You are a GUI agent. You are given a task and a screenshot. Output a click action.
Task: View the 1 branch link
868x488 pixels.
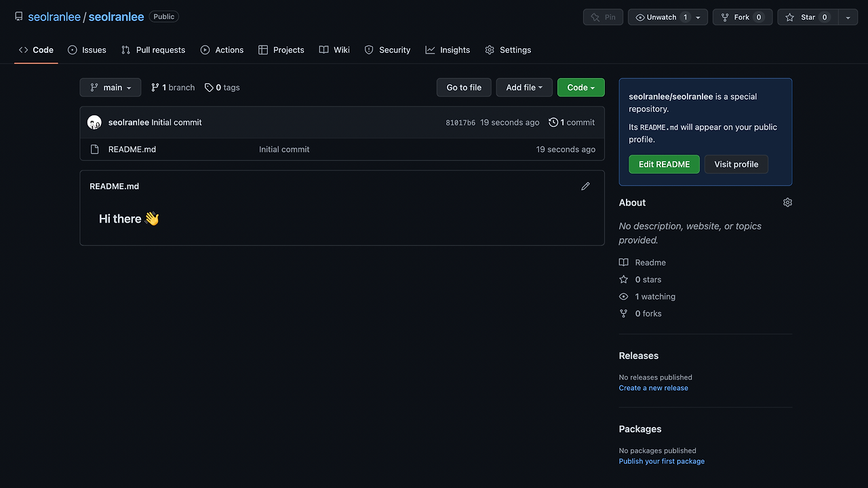point(173,88)
